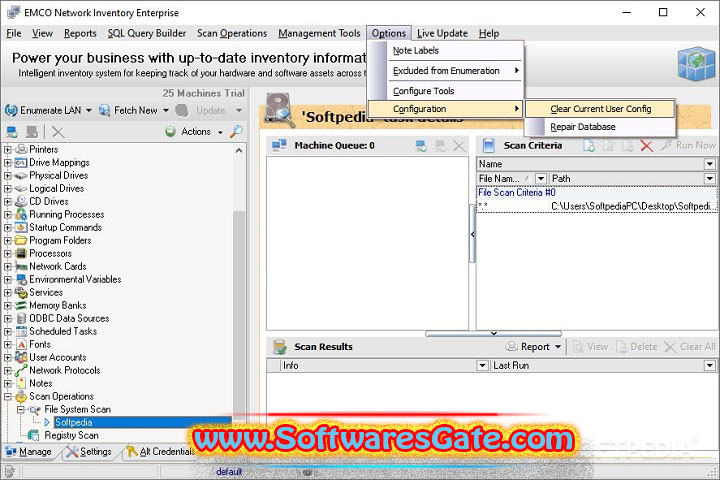Select the Program Folders icon

(x=21, y=240)
